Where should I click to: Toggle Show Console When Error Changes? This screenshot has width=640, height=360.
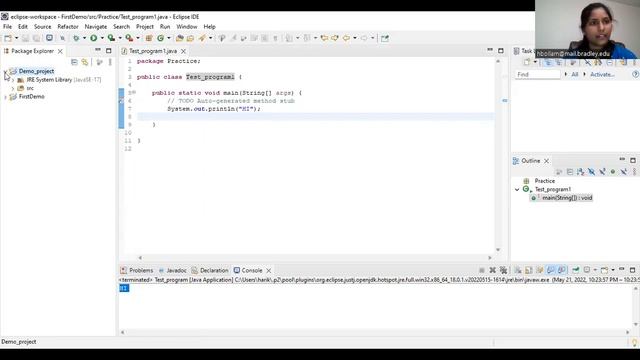pos(562,270)
